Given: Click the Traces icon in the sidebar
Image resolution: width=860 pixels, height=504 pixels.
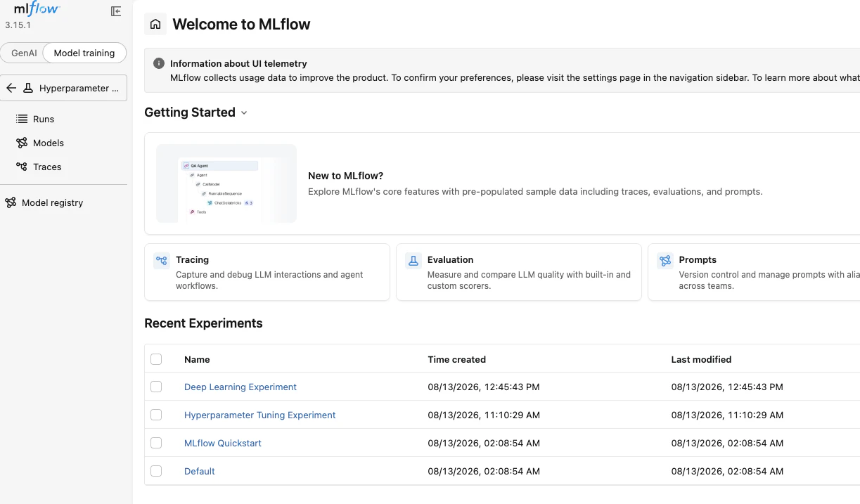Looking at the screenshot, I should point(22,167).
